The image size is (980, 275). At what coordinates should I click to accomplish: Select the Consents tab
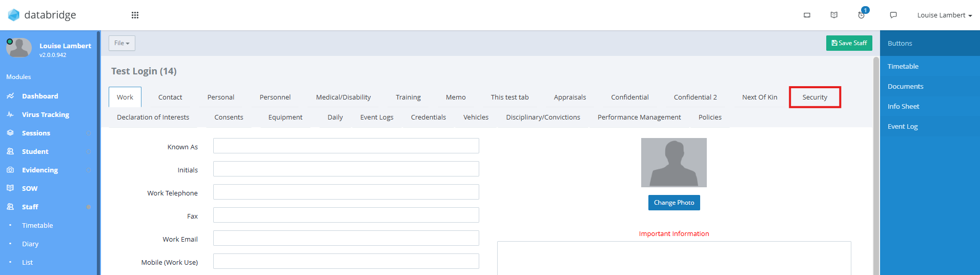(x=229, y=117)
